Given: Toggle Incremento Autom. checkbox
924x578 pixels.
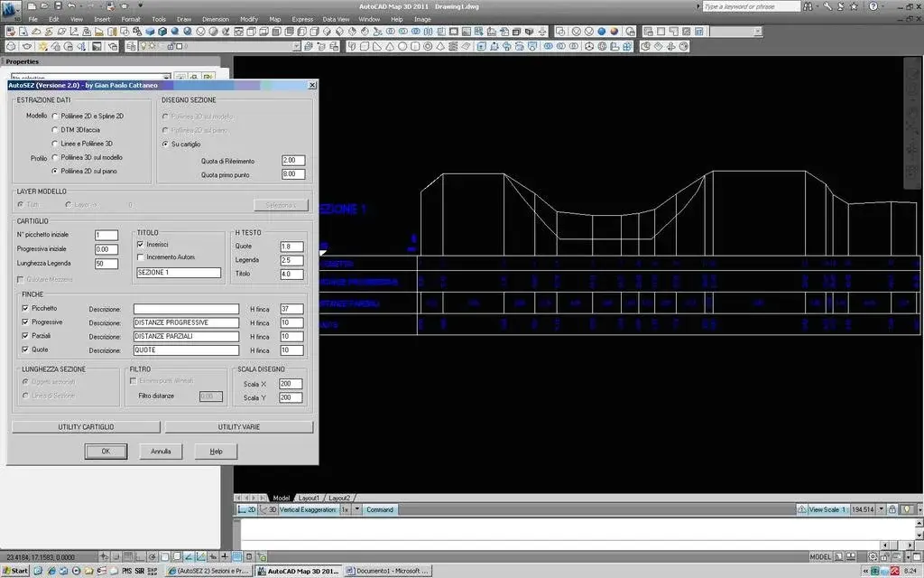Looking at the screenshot, I should 140,257.
